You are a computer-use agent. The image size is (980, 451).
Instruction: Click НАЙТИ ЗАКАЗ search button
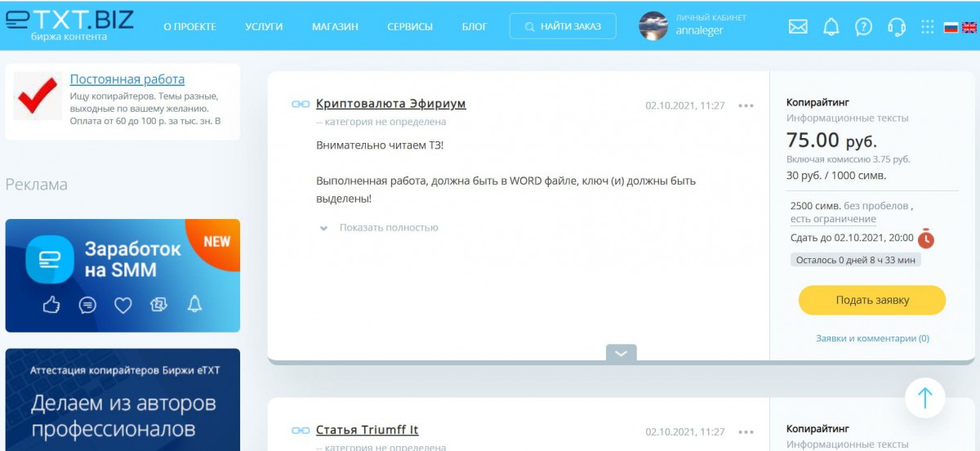pos(562,26)
